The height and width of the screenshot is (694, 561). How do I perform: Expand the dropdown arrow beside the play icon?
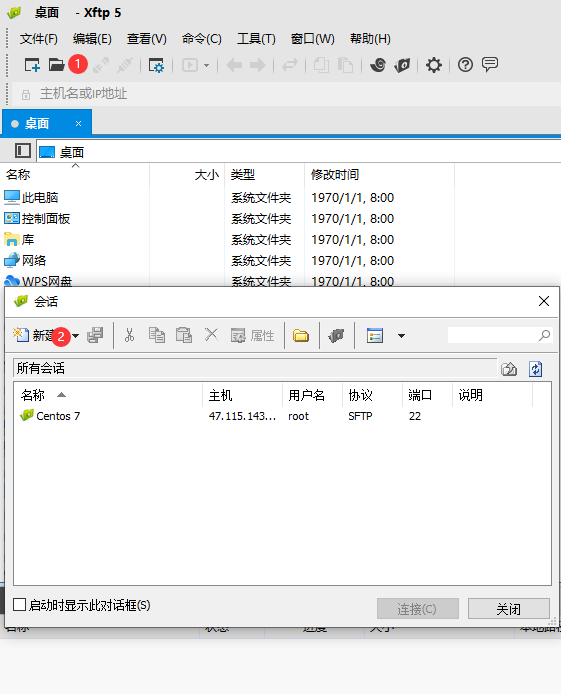[206, 66]
